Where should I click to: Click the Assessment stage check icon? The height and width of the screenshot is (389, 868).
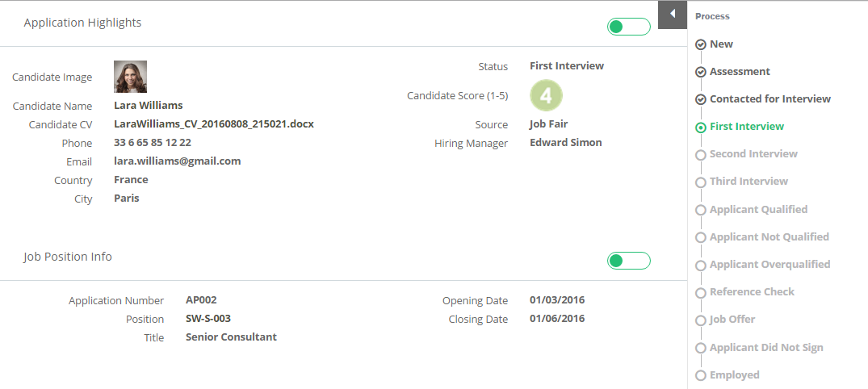coord(701,72)
